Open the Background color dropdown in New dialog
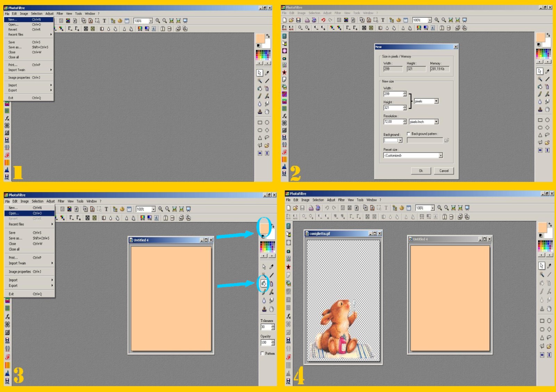The width and height of the screenshot is (556, 392). coord(400,140)
